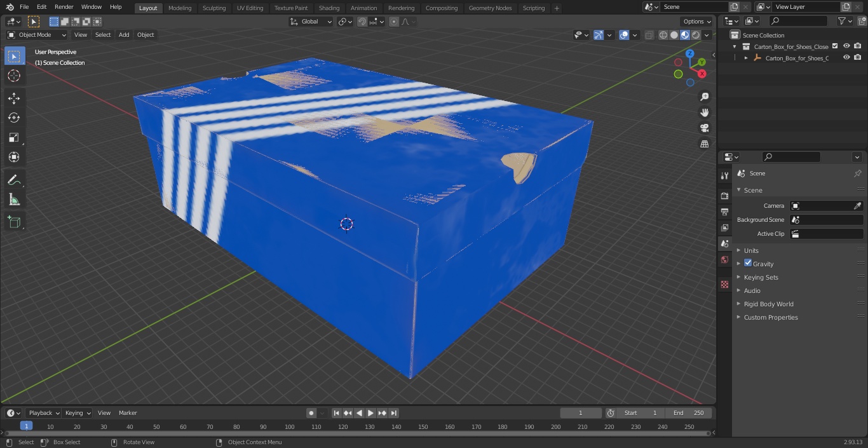The width and height of the screenshot is (868, 448).
Task: Jump to the animation start frame
Action: [337, 413]
